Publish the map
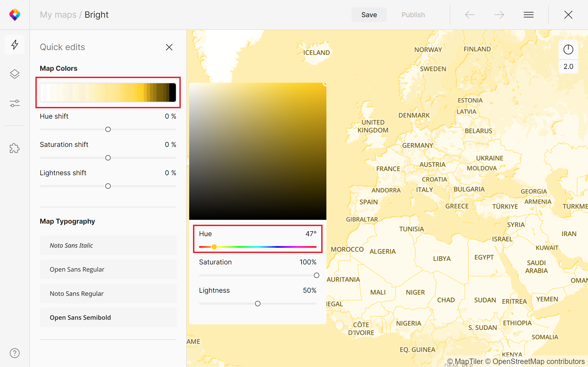Image resolution: width=588 pixels, height=367 pixels. [413, 15]
